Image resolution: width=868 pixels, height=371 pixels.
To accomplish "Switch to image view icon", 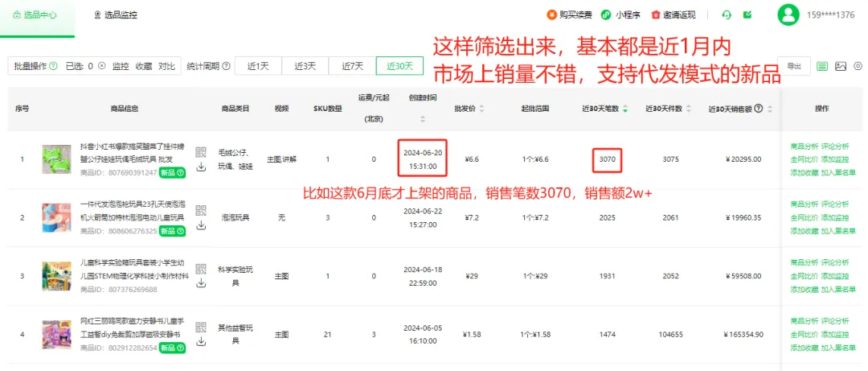I will point(841,66).
